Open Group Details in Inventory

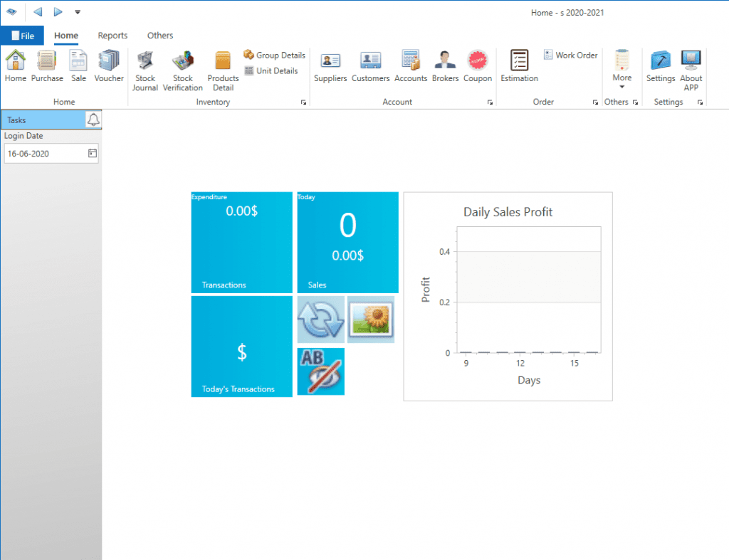tap(274, 55)
